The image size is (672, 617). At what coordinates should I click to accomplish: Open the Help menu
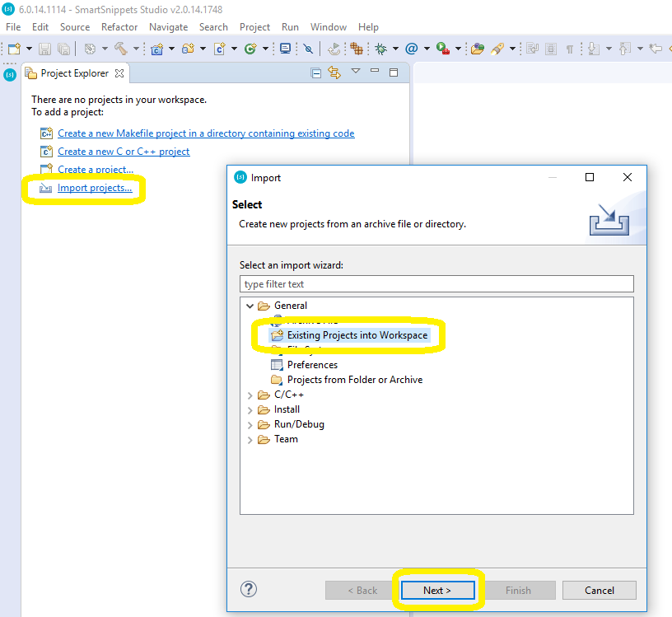[369, 27]
